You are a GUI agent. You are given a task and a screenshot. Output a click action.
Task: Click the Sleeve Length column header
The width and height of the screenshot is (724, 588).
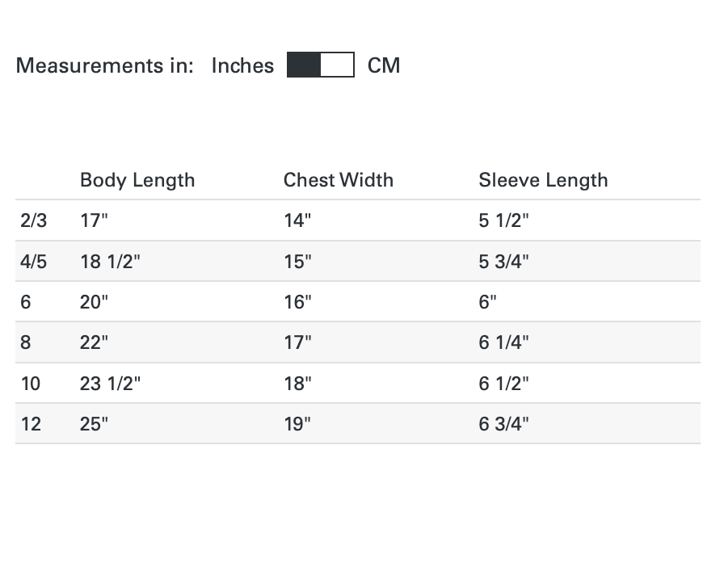click(543, 179)
